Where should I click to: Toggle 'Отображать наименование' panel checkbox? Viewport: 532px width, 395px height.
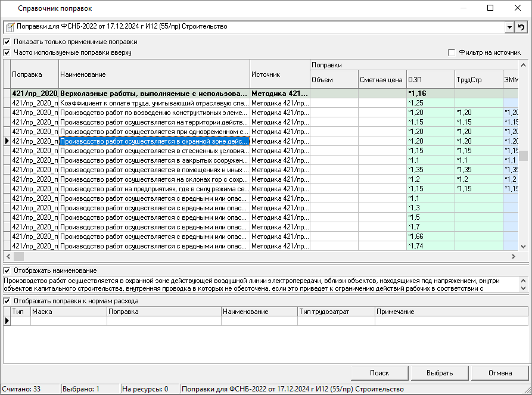tap(7, 270)
